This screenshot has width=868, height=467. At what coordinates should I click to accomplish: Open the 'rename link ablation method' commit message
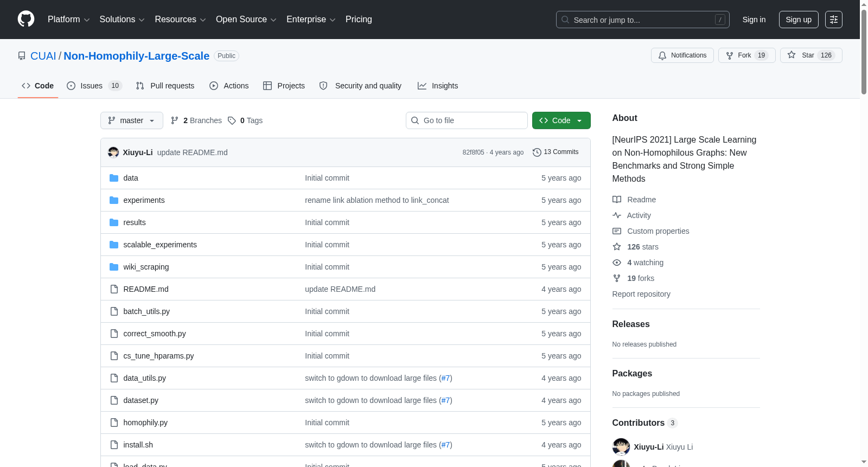click(x=377, y=200)
